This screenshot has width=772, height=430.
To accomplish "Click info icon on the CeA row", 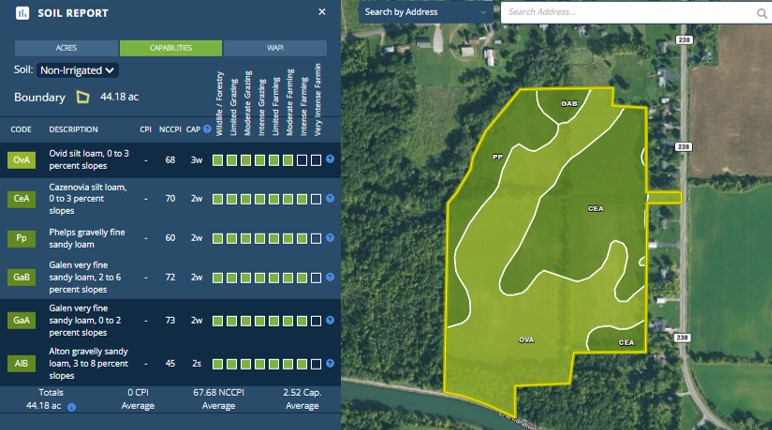I will 329,199.
